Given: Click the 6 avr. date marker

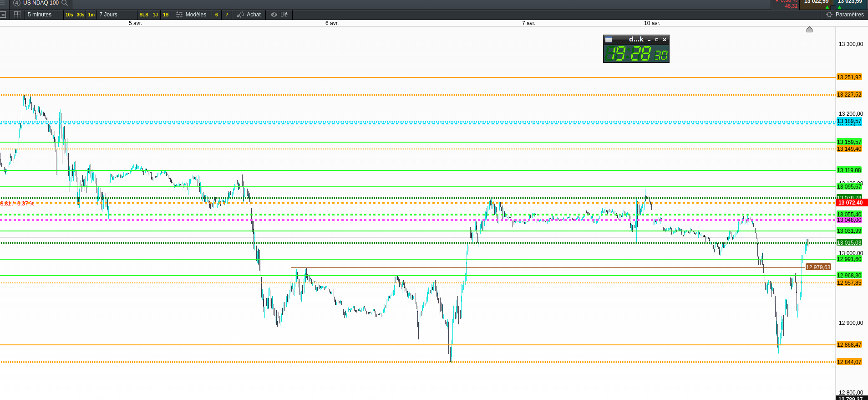Looking at the screenshot, I should 332,23.
